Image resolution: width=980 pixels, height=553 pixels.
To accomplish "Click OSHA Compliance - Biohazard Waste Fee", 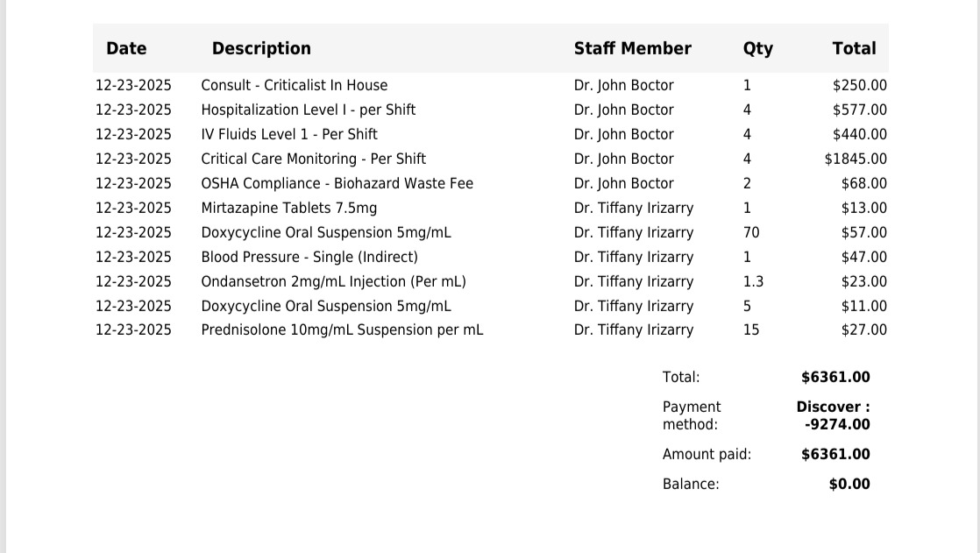I will tap(337, 184).
